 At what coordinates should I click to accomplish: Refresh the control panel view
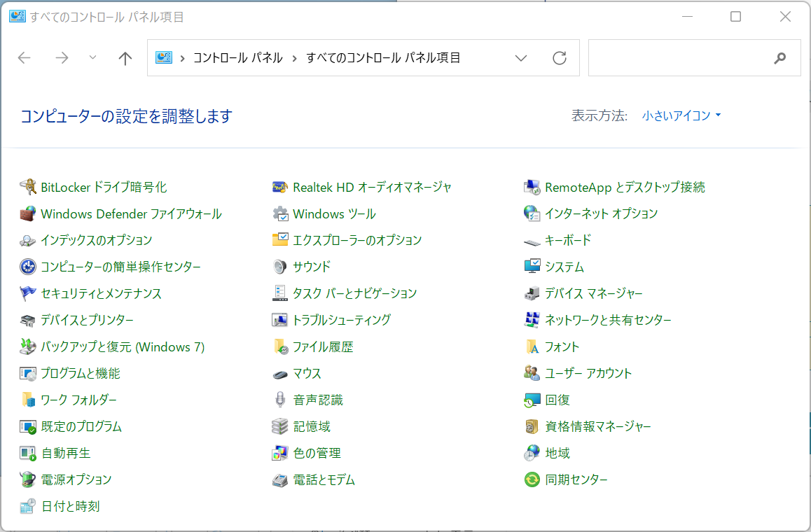coord(560,58)
